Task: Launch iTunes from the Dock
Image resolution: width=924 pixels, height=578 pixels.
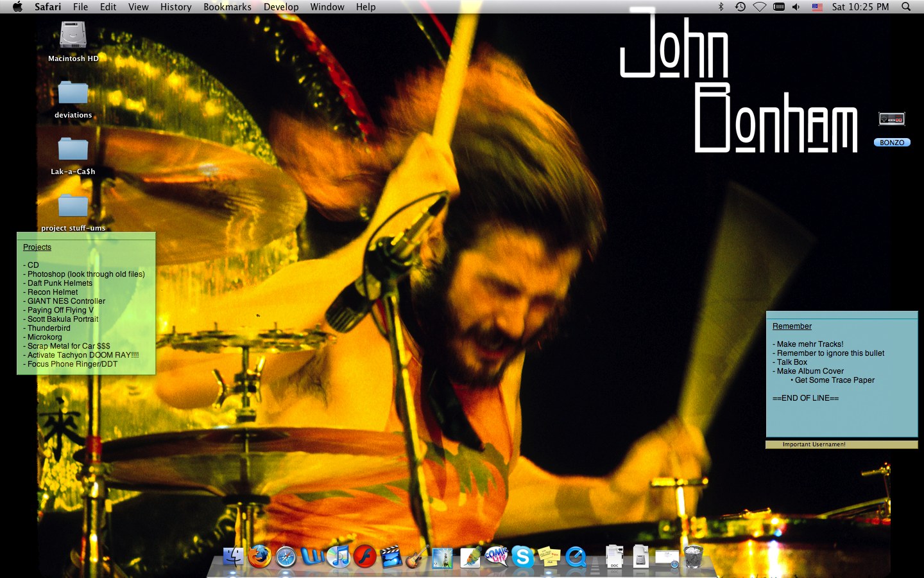Action: (x=339, y=557)
